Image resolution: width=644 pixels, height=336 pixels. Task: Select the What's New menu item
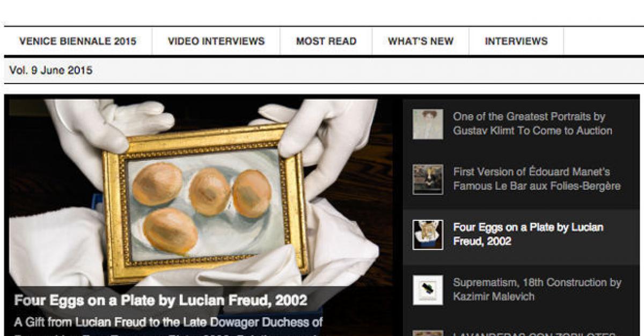[421, 41]
